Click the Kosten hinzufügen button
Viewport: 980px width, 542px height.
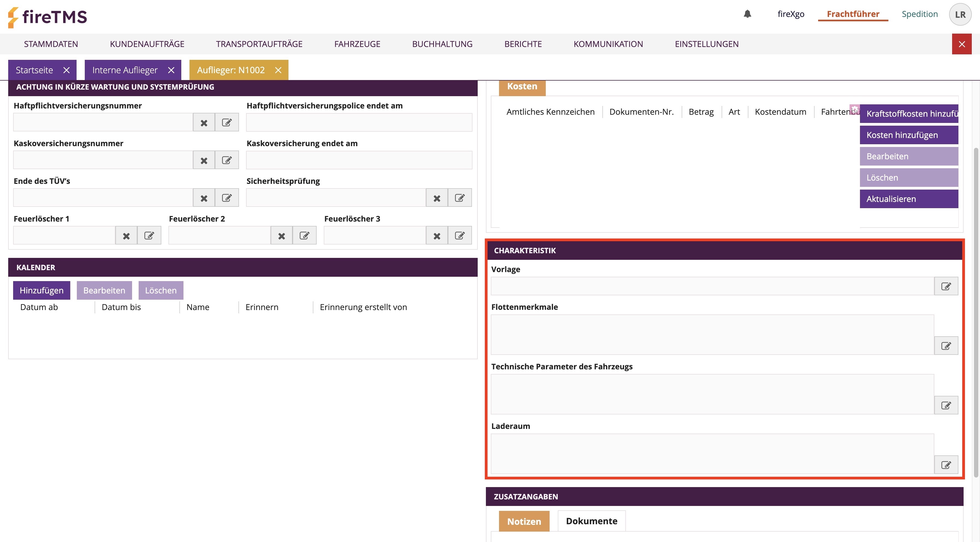pos(908,135)
